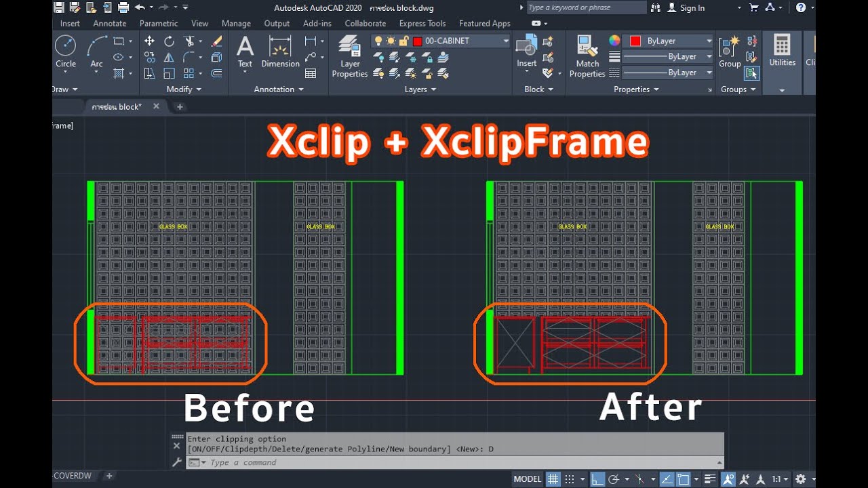Screen dimensions: 868x488
Task: Click the red object color swatch in Properties
Action: point(635,41)
